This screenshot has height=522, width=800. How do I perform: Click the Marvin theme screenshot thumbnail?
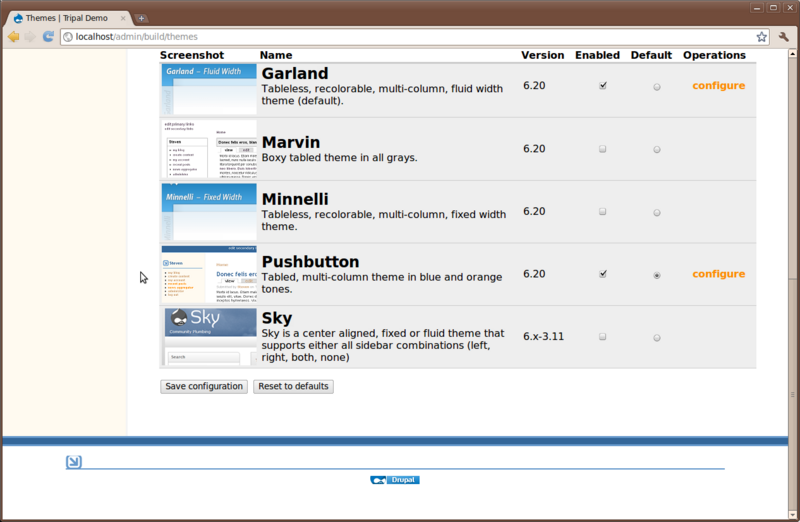pos(209,149)
